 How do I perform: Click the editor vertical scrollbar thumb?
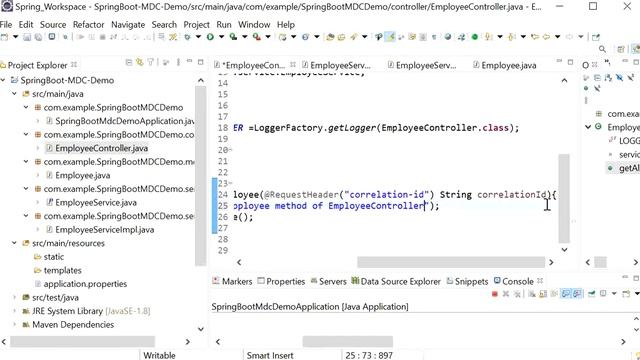(x=564, y=198)
